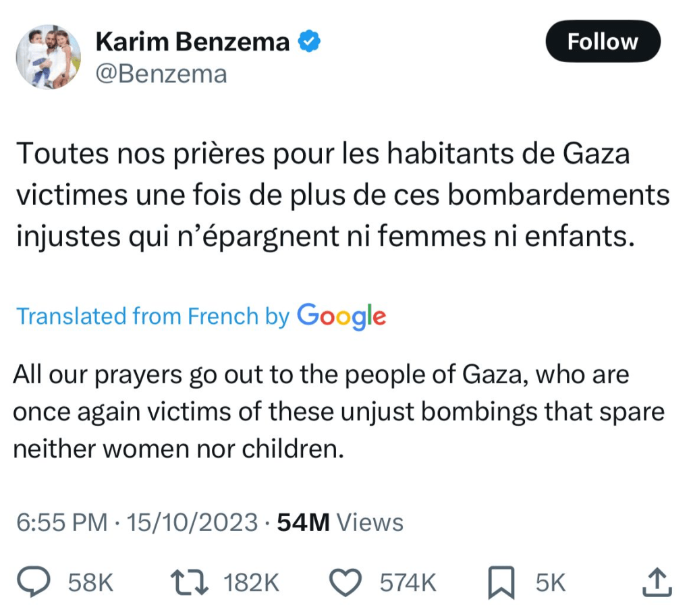Tap the retweet arrows icon
Image resolution: width=691 pixels, height=616 pixels.
point(191,583)
